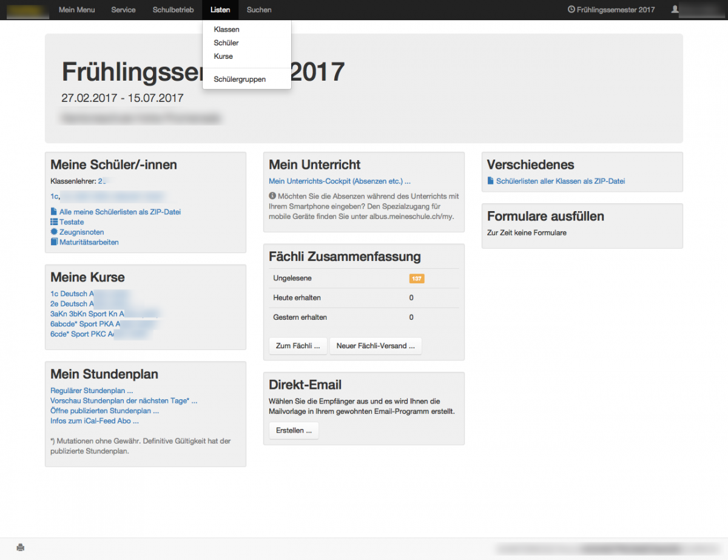Screen dimensions: 728x560
Task: Select Klassen from the Listen menu
Action: (x=227, y=29)
